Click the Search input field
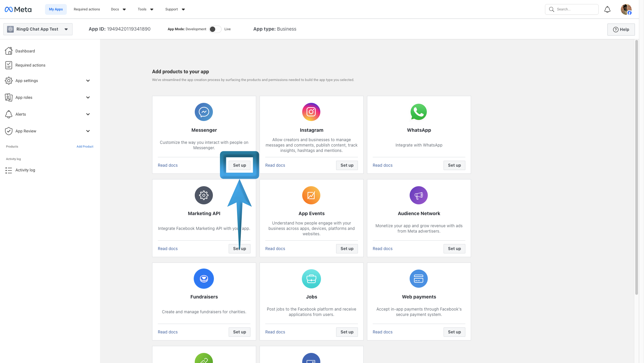The image size is (644, 363). coord(571,9)
